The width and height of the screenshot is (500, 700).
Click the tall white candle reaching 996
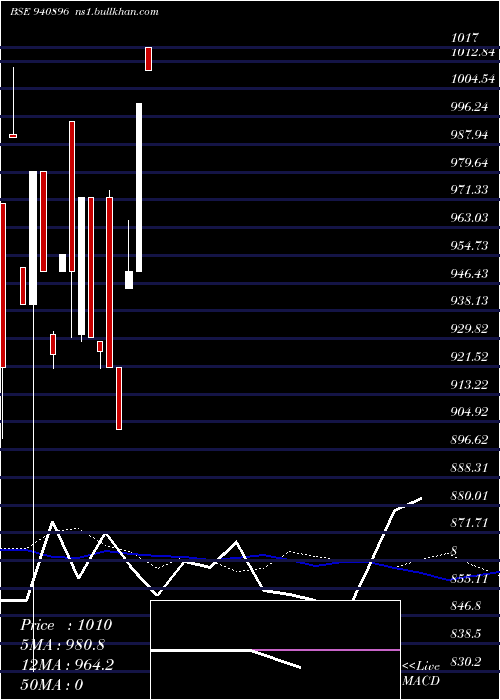pyautogui.click(x=139, y=188)
